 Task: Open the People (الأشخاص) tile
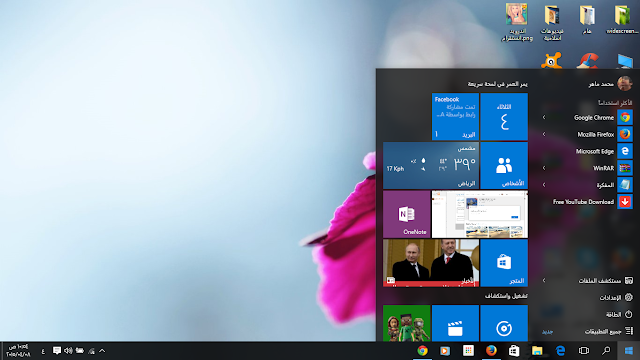(504, 165)
